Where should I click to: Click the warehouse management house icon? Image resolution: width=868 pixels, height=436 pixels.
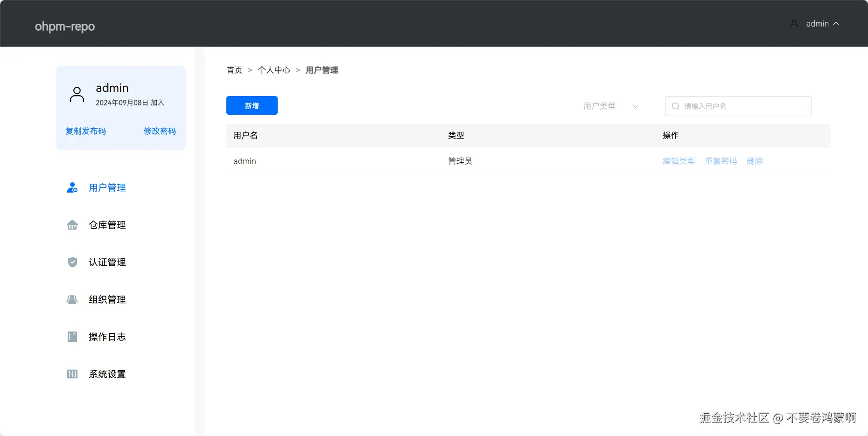click(72, 225)
